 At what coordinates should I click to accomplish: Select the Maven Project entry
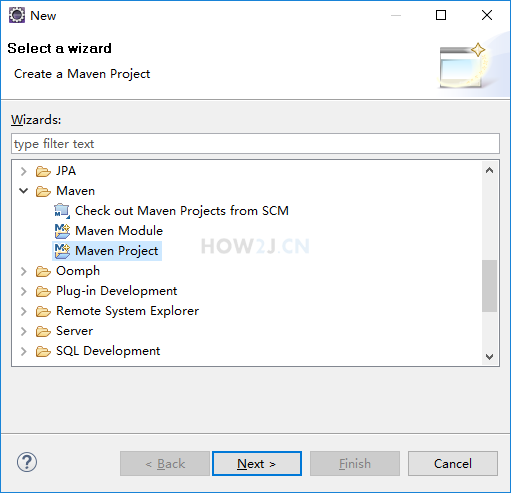(117, 251)
